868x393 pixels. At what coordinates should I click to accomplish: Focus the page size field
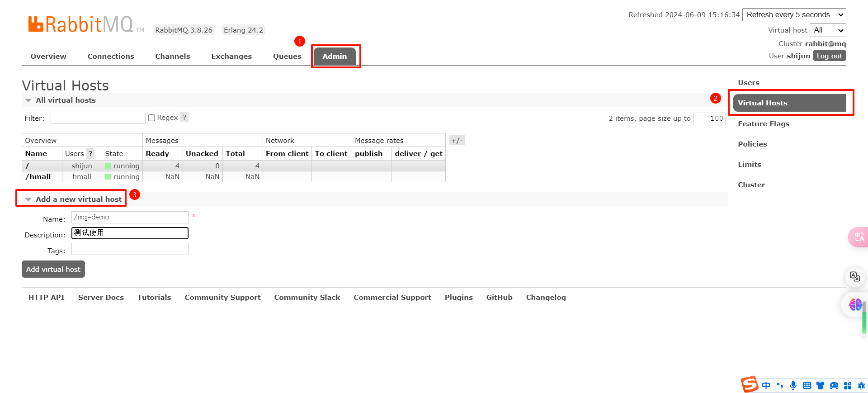tap(709, 118)
